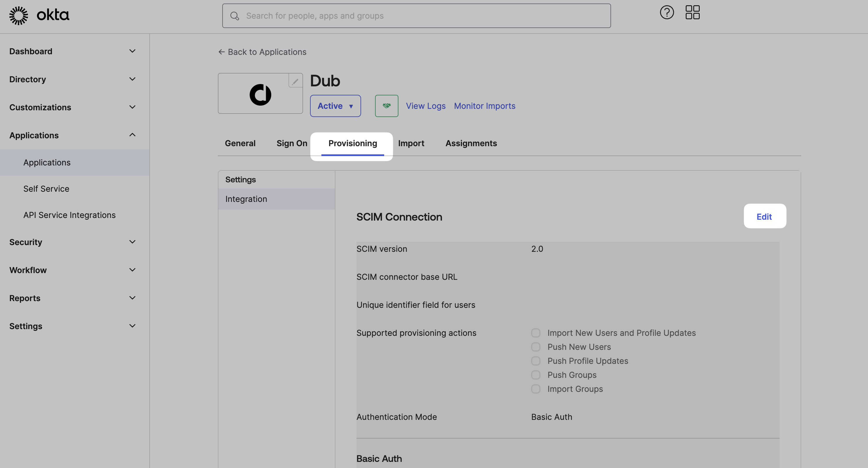The image size is (868, 468).
Task: Open the Applications sidebar sub-item
Action: (74, 163)
